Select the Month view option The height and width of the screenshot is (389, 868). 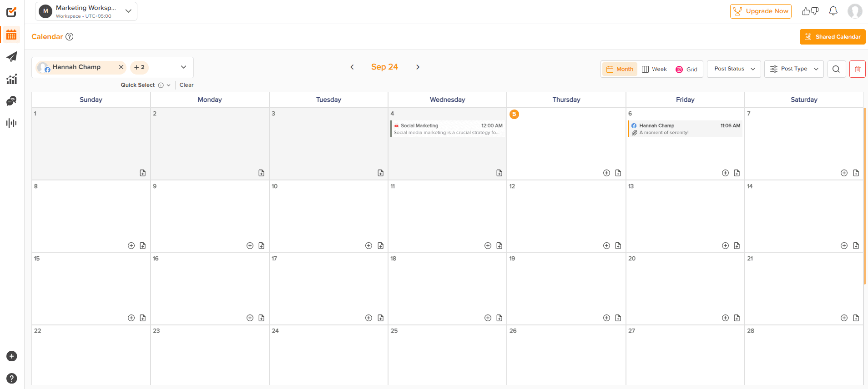point(620,69)
